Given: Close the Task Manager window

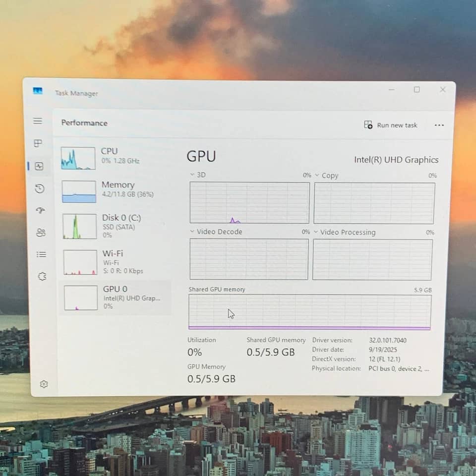Looking at the screenshot, I should tap(443, 90).
